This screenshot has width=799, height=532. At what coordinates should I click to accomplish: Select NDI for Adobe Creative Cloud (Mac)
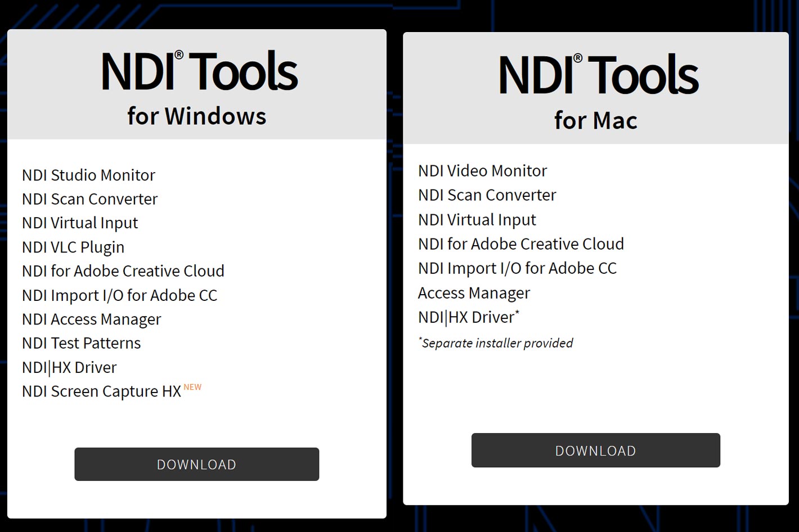520,244
